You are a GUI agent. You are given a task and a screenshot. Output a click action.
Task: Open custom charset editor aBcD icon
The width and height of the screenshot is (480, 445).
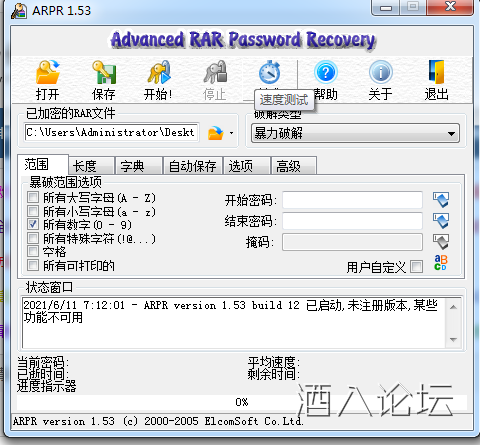coord(441,263)
